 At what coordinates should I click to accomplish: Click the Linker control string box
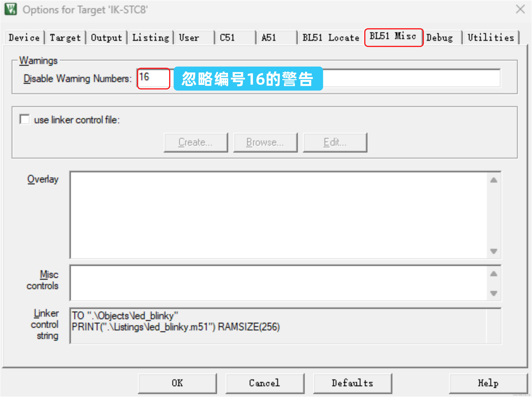click(x=285, y=326)
